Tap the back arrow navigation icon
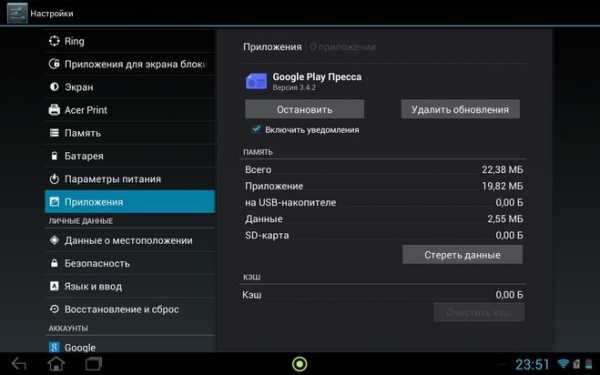This screenshot has height=375, width=600. (x=19, y=364)
